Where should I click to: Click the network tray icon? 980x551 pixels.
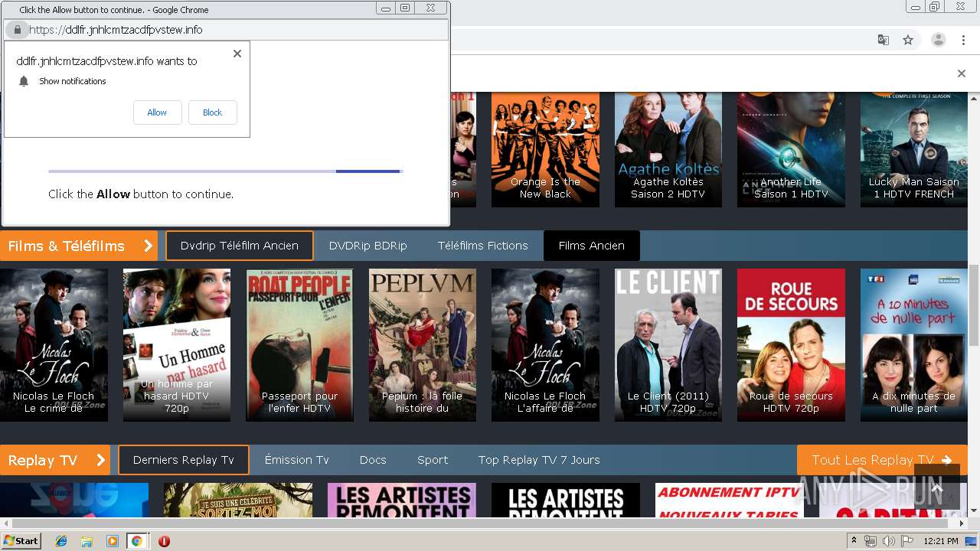(871, 541)
